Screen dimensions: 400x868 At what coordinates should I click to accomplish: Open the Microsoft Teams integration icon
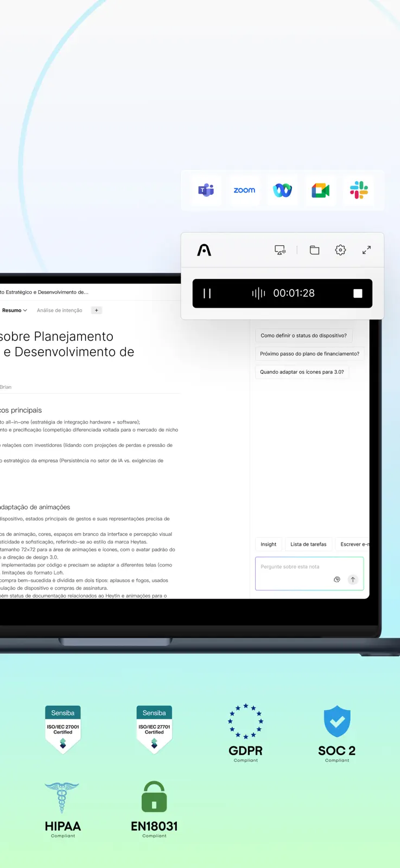[206, 190]
